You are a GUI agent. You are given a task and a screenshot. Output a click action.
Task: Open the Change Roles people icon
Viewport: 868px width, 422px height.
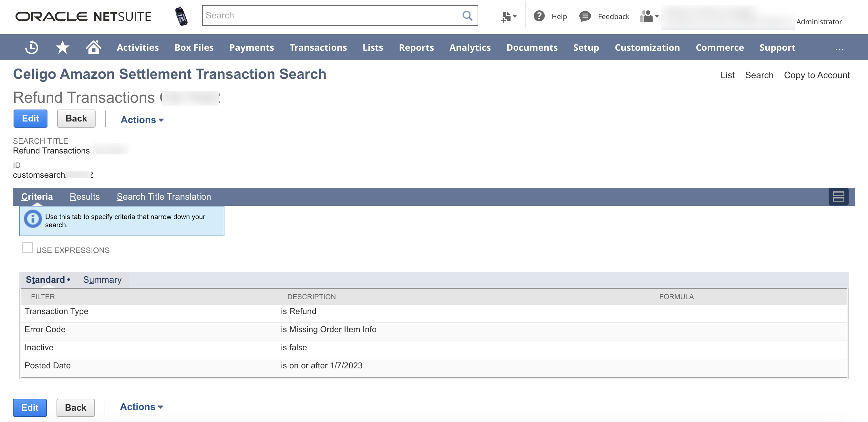tap(649, 16)
